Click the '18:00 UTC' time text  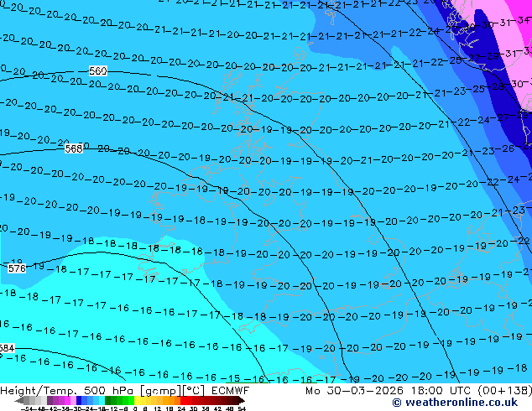441,391
